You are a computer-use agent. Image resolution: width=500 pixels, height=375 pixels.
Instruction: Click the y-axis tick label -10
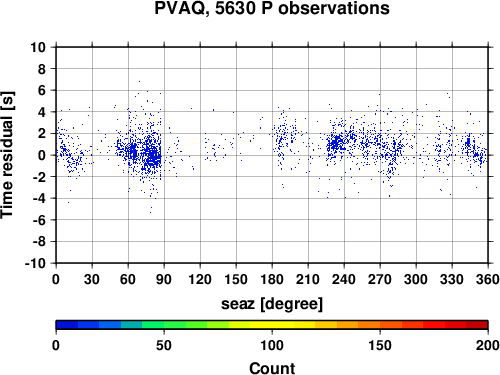pyautogui.click(x=35, y=263)
